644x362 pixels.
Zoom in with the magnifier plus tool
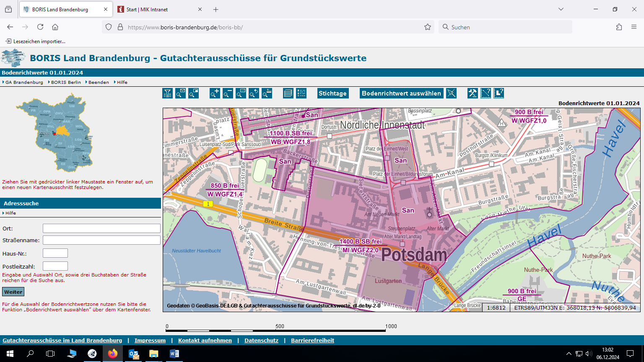coord(215,93)
